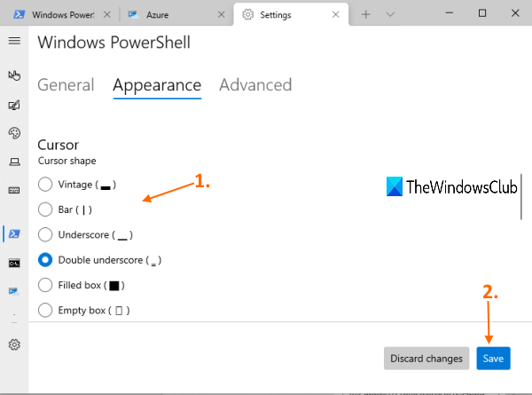The width and height of the screenshot is (532, 395).
Task: Click the vertical scrollbar thumb
Action: coord(521,197)
